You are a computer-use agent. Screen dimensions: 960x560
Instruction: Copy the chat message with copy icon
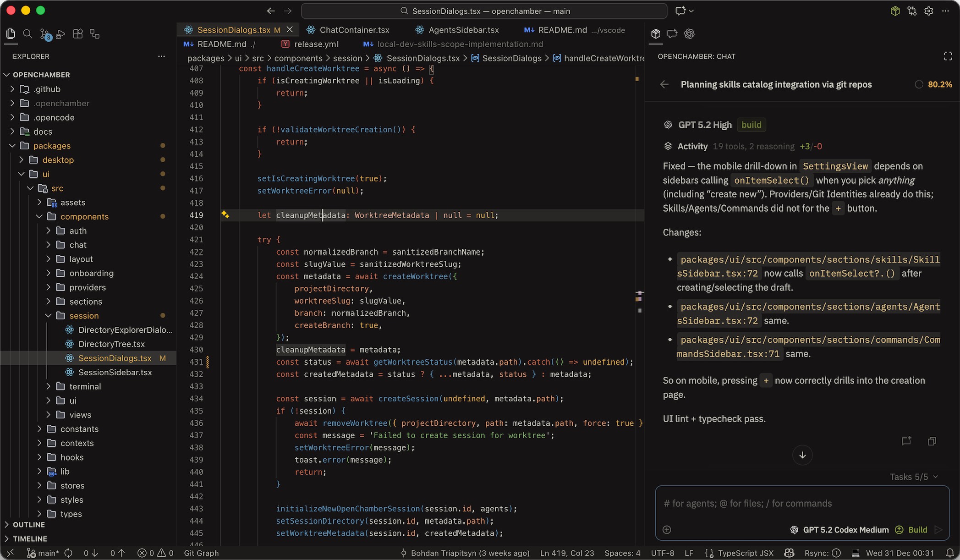point(932,441)
